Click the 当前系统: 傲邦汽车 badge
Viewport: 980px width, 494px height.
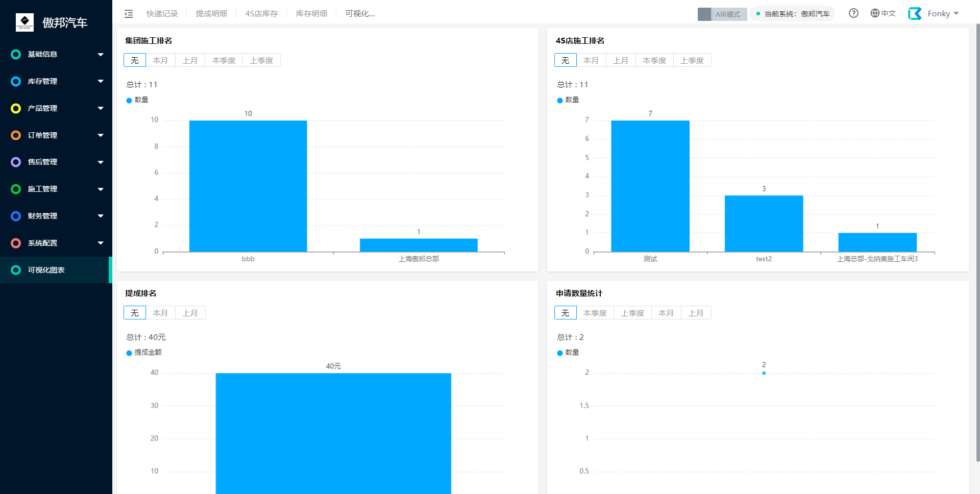[793, 14]
